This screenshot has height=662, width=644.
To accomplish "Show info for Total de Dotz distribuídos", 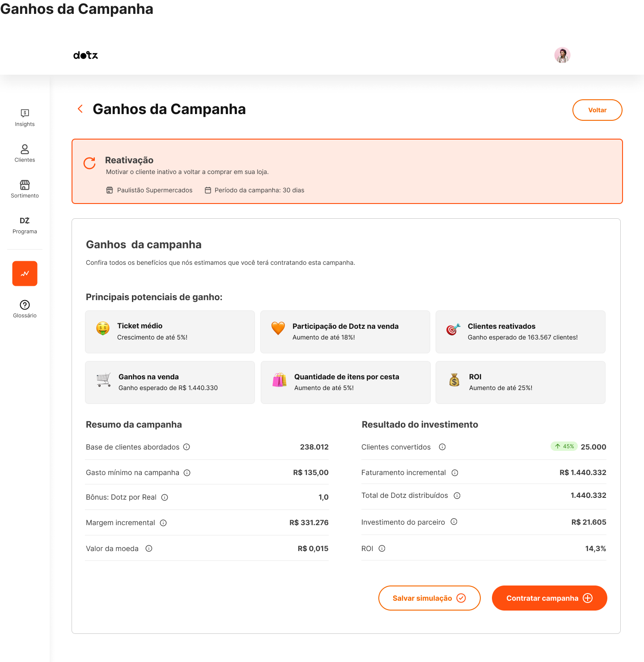I will pos(457,496).
